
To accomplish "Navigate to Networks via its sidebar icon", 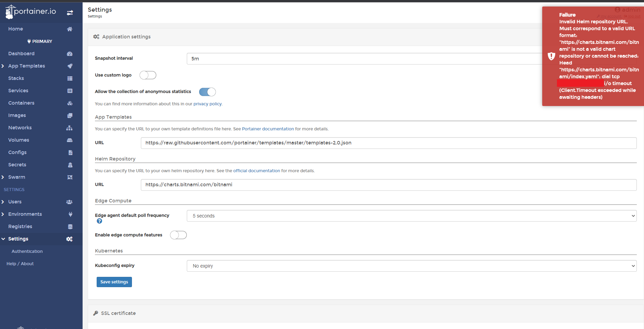I will [x=70, y=128].
